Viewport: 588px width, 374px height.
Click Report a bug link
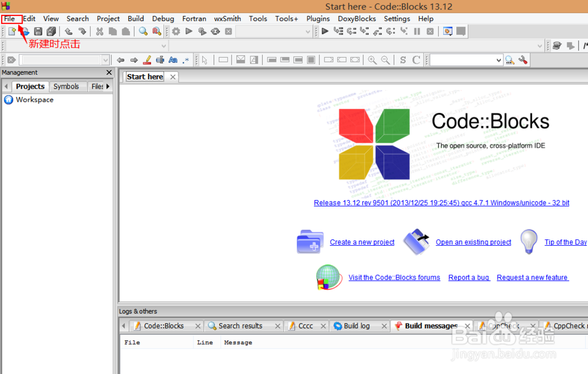coord(469,278)
